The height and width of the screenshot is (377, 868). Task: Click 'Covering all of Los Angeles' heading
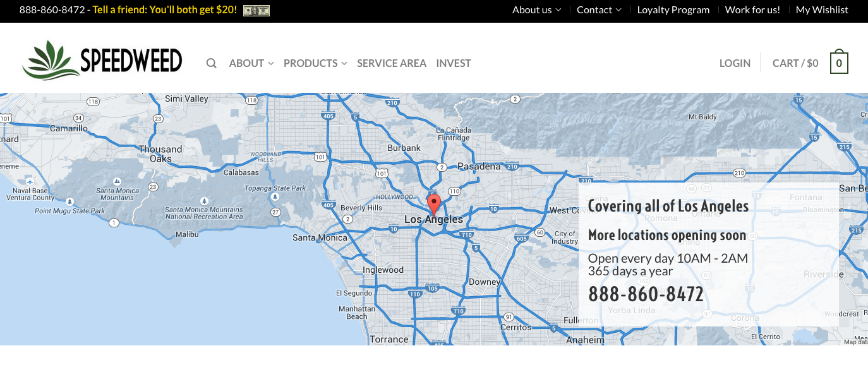tap(668, 206)
